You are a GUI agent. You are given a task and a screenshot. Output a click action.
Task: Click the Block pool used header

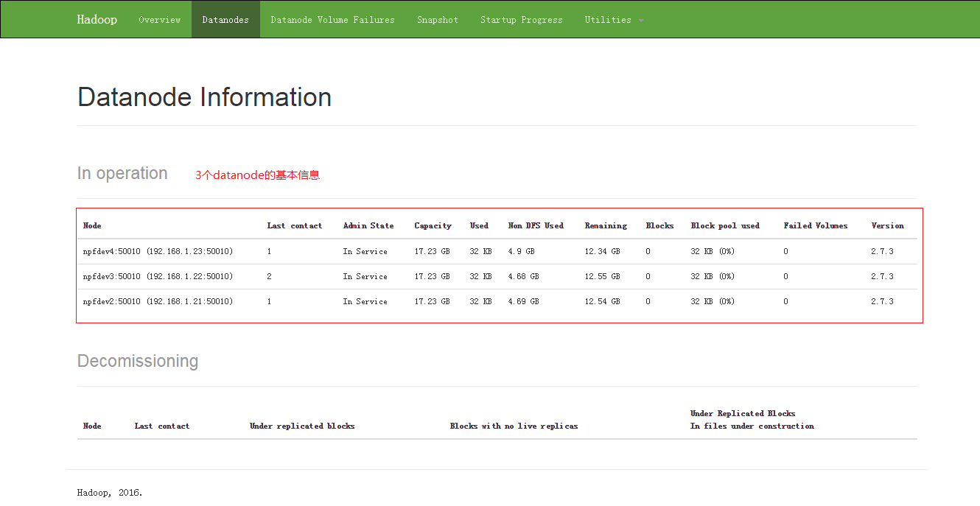point(725,225)
